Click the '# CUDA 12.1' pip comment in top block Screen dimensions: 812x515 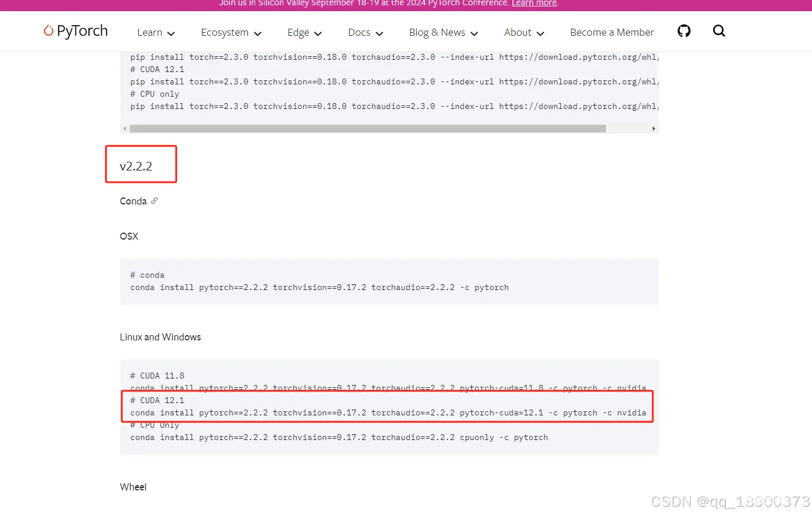tap(157, 69)
